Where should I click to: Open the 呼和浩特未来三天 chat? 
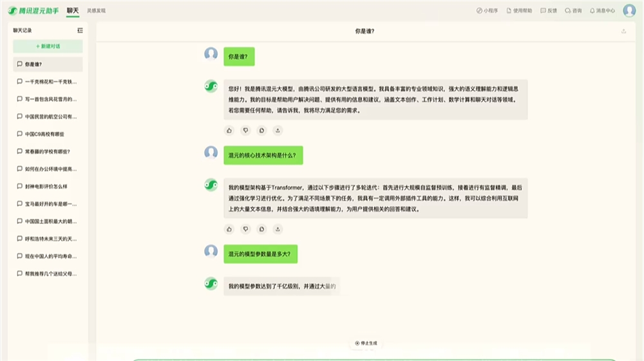48,239
